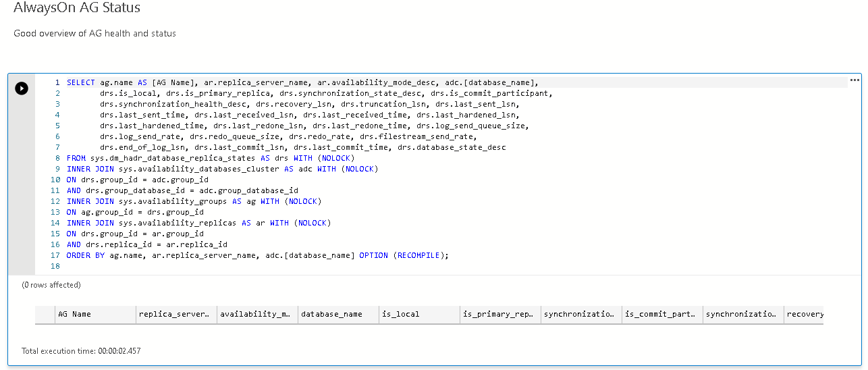The width and height of the screenshot is (868, 370).
Task: Click the AlwaysOn AG Status heading
Action: pos(77,9)
